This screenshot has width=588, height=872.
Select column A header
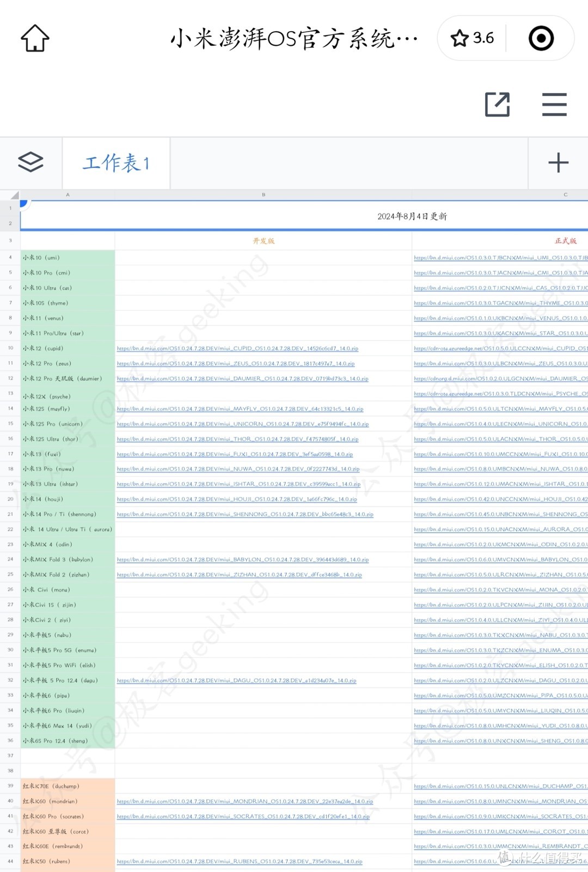tap(68, 194)
